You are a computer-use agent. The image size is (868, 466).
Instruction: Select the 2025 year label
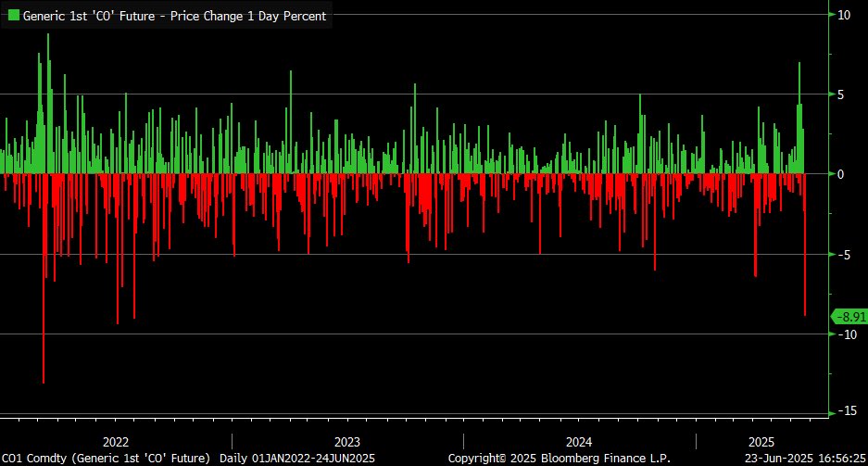(761, 442)
